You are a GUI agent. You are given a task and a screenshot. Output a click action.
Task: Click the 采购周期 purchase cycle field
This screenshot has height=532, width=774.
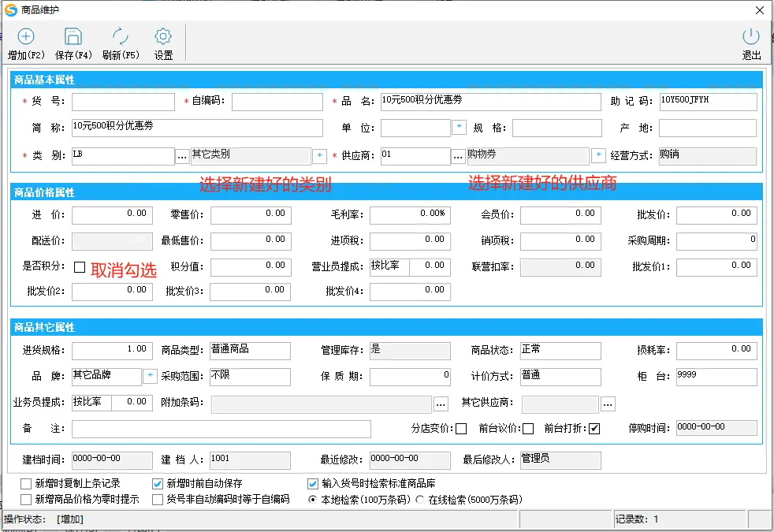tap(716, 241)
